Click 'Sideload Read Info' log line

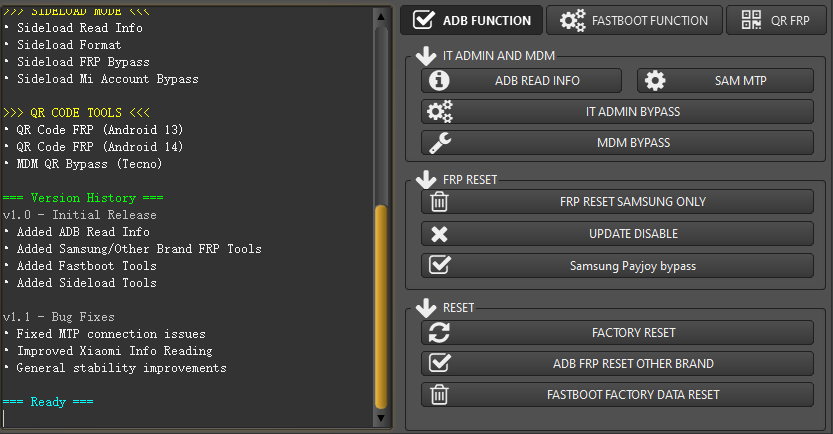(80, 28)
